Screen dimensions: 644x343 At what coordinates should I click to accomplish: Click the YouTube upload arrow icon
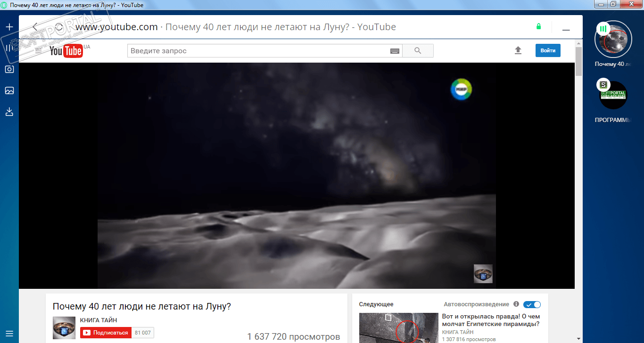pyautogui.click(x=518, y=50)
